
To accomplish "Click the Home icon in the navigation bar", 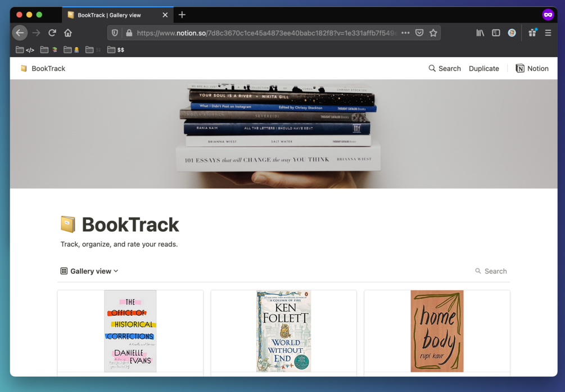I will coord(67,33).
